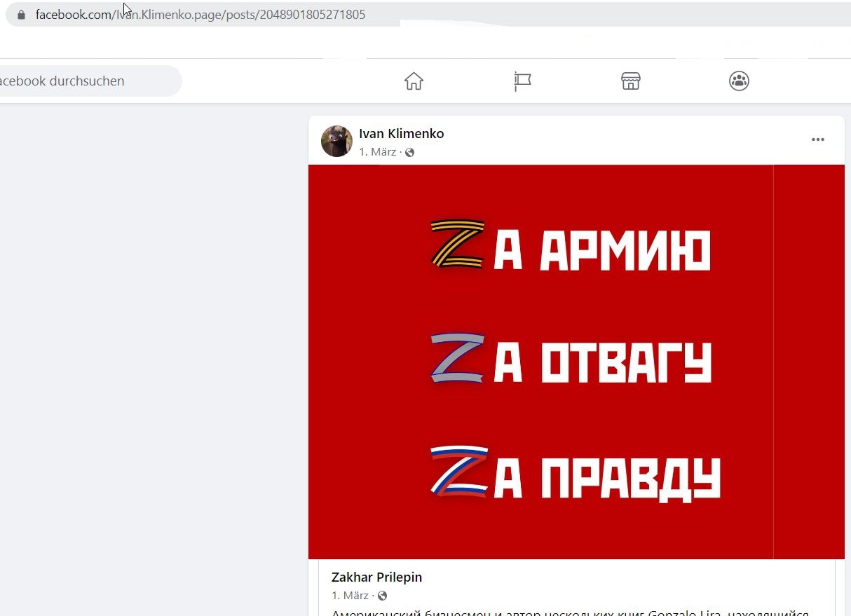Click the globe audience icon under Ivan Klimenko
851x616 pixels.
point(409,153)
